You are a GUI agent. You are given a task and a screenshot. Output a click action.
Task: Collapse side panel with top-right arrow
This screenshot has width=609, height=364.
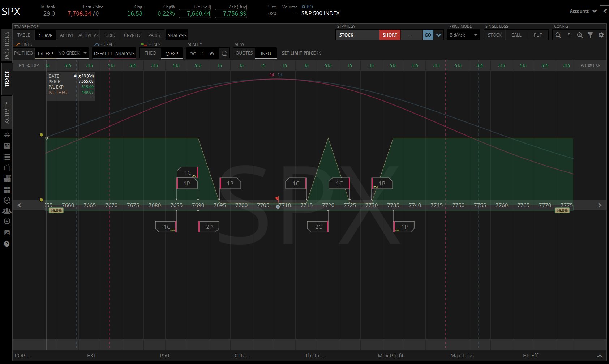point(605,11)
